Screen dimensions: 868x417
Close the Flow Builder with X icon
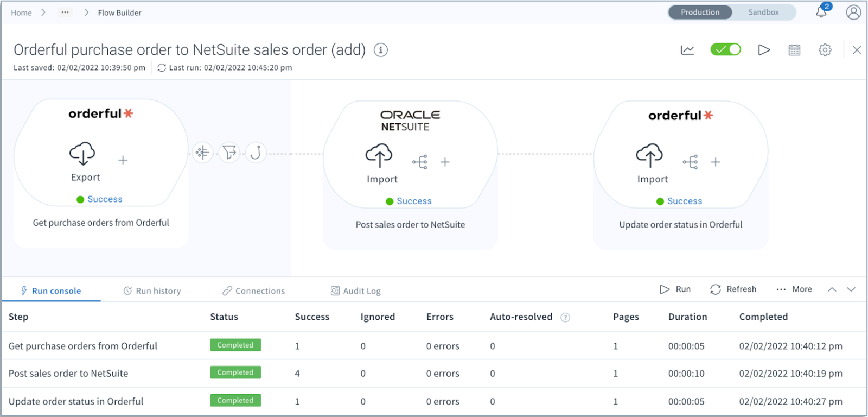pyautogui.click(x=857, y=50)
